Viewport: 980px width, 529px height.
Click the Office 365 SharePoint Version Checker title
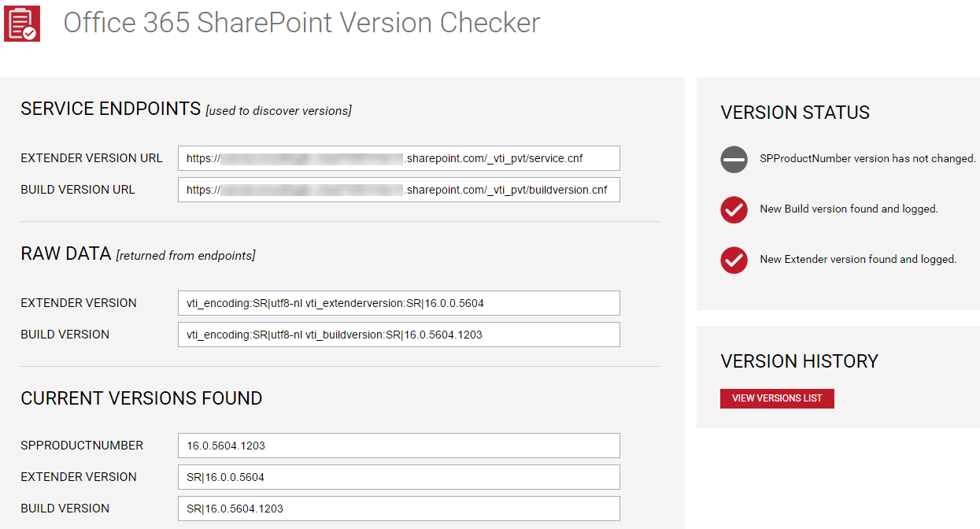click(x=301, y=23)
